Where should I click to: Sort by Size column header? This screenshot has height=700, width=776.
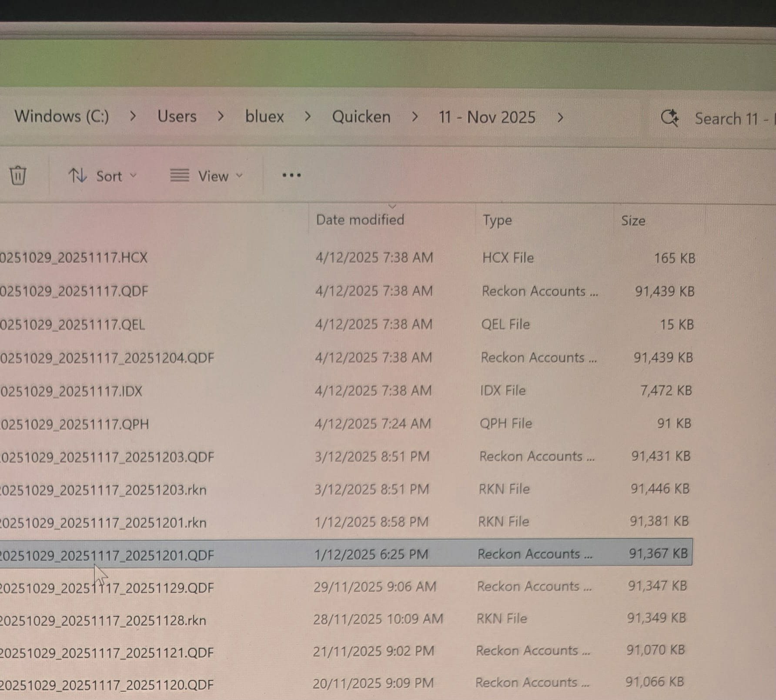[633, 221]
